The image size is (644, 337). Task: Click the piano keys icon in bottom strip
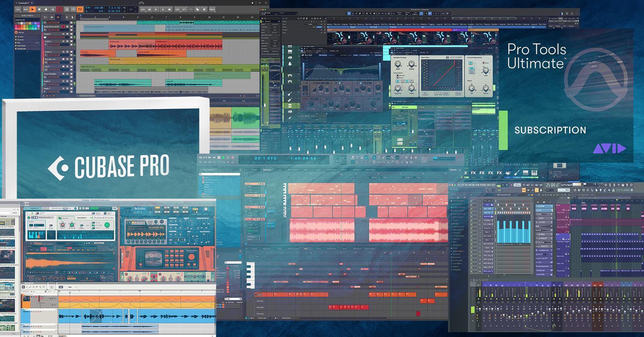535,173
